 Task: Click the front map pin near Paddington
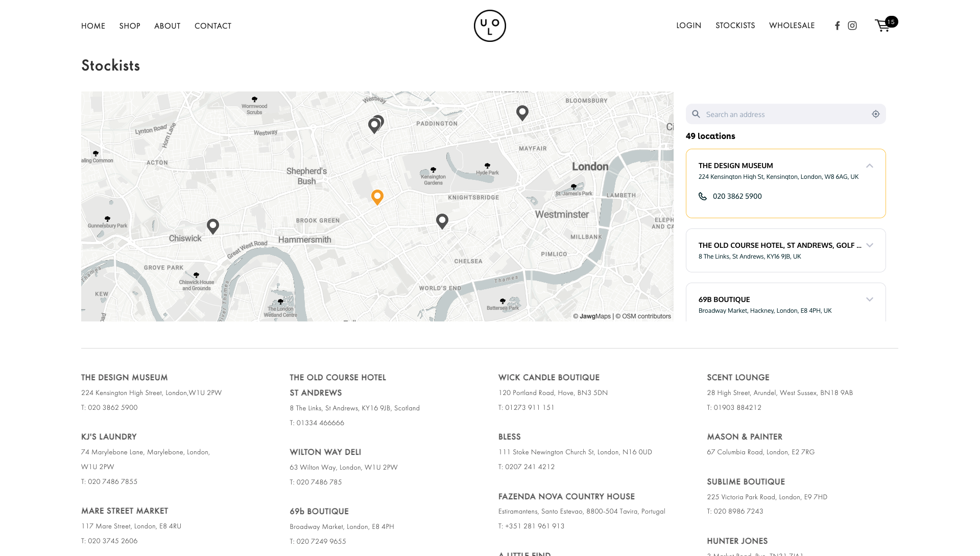(x=374, y=126)
